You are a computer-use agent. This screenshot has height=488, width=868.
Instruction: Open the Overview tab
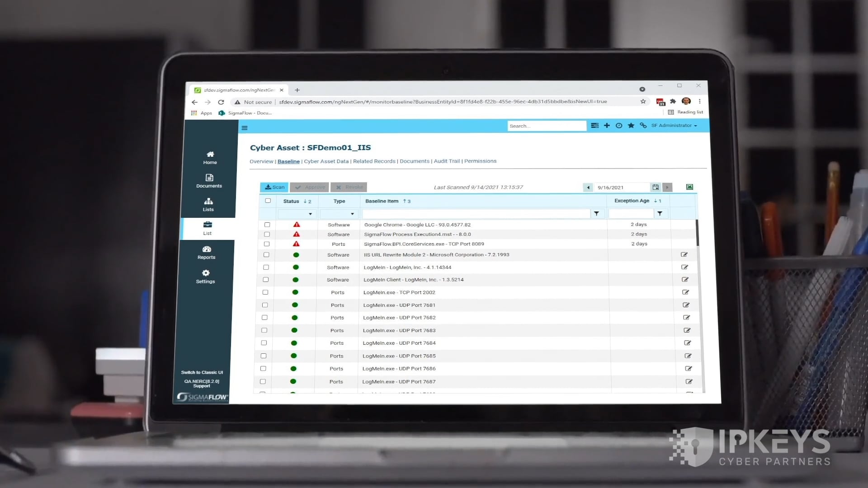[x=262, y=161]
